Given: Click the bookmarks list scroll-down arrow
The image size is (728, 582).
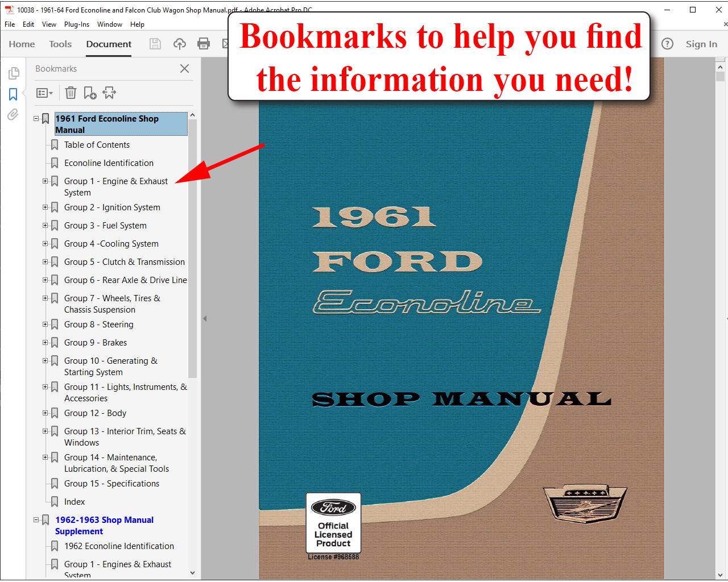Looking at the screenshot, I should point(192,573).
